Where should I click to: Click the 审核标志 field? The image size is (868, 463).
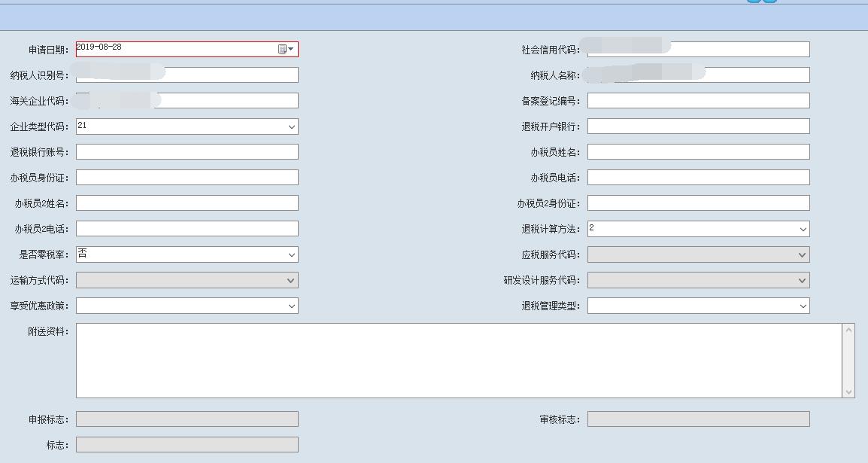coord(699,419)
